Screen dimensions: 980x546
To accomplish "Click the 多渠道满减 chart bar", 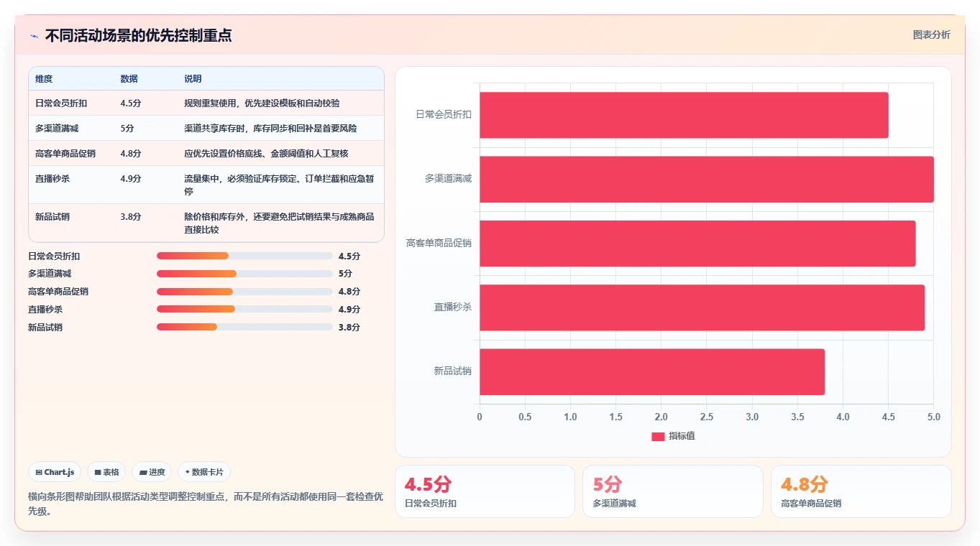I will (x=707, y=179).
